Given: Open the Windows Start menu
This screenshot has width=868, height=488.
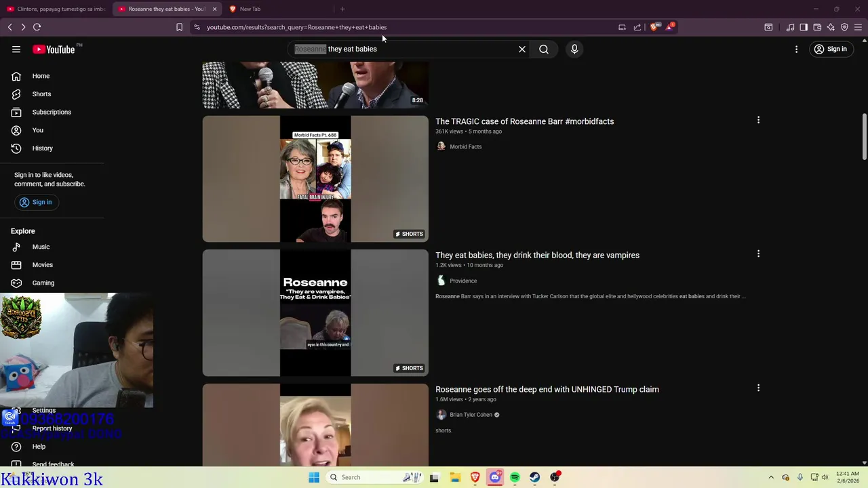Looking at the screenshot, I should click(x=314, y=477).
